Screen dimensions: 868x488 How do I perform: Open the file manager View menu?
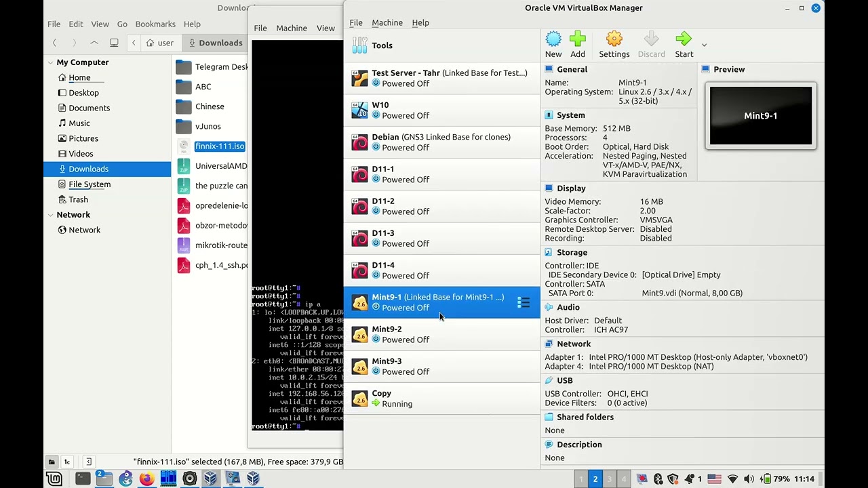[100, 24]
